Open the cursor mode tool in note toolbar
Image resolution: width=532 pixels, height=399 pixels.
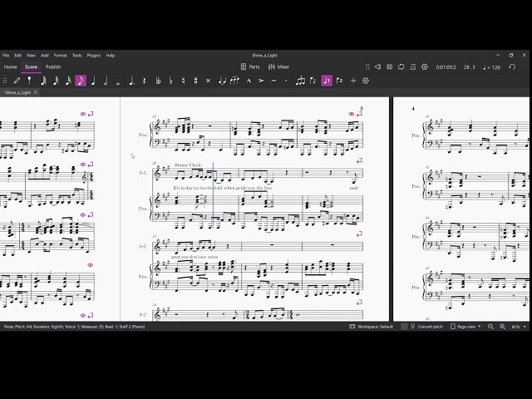coord(29,81)
